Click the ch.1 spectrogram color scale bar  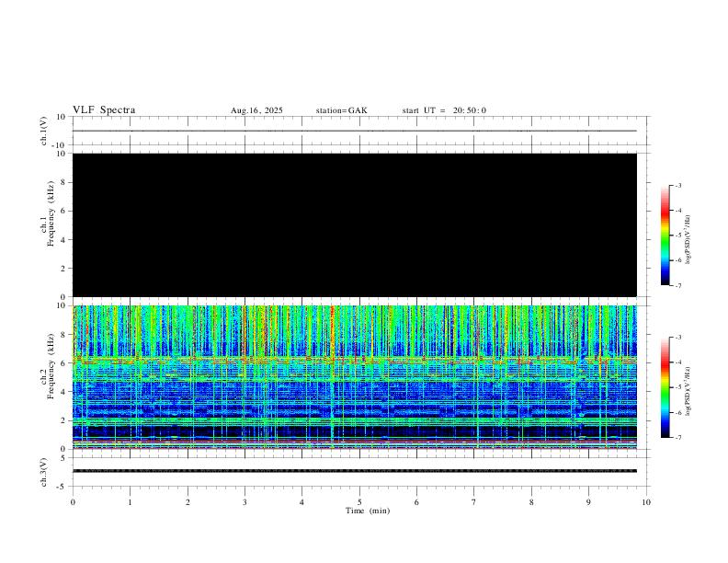pyautogui.click(x=665, y=236)
